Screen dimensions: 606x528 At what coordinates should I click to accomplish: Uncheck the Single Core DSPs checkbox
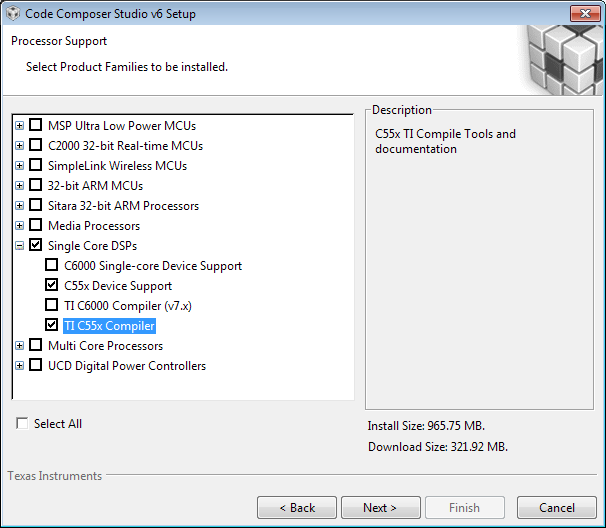(x=36, y=245)
